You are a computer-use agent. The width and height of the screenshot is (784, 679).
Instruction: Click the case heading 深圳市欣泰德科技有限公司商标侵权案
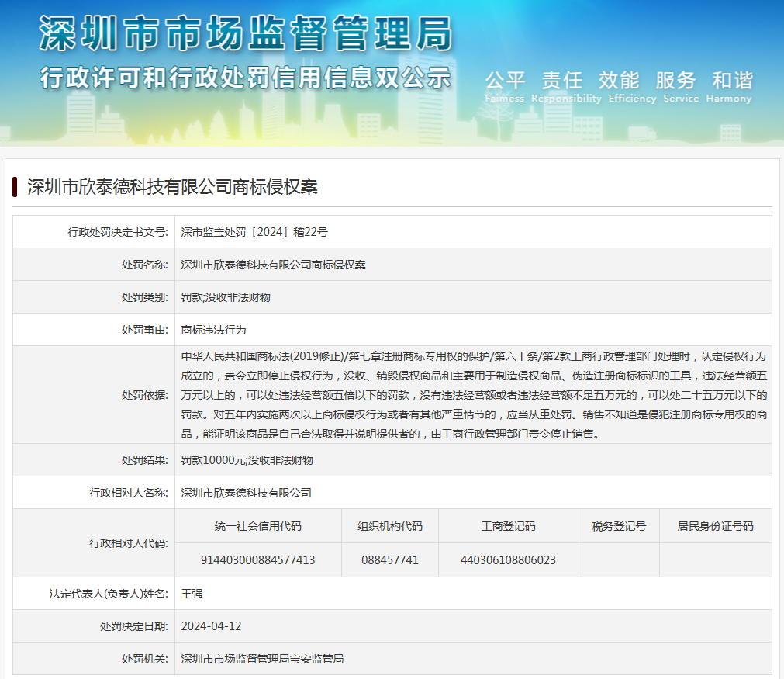172,187
